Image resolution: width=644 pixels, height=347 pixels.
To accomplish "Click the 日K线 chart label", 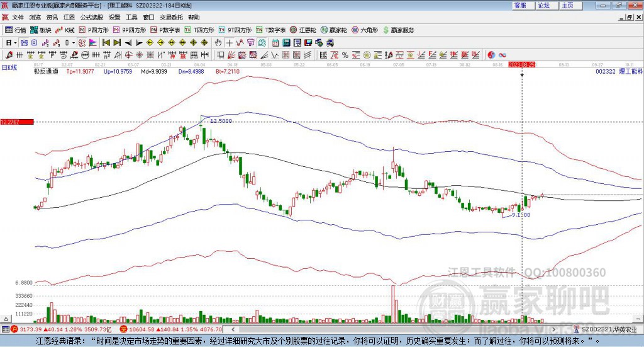I will pyautogui.click(x=9, y=67).
